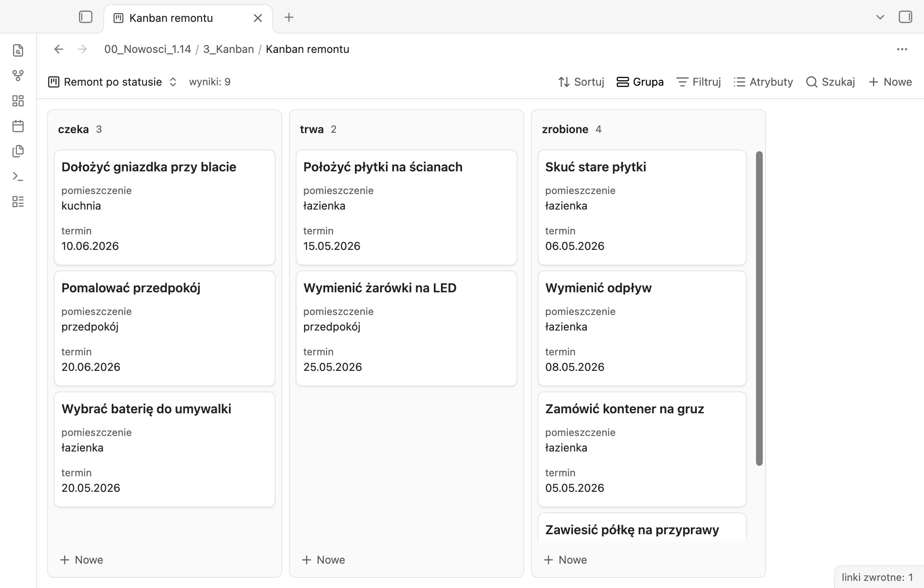
Task: Toggle the Grupa grouping option
Action: [x=640, y=82]
